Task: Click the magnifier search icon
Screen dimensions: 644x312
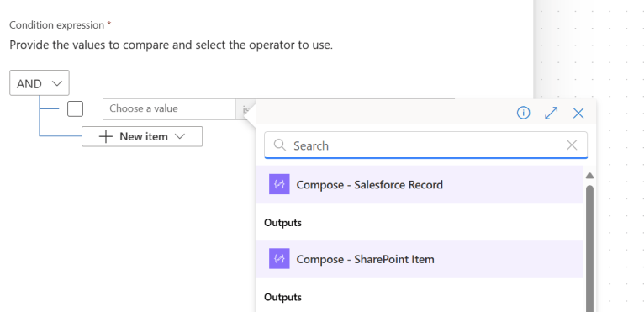Action: [x=280, y=145]
